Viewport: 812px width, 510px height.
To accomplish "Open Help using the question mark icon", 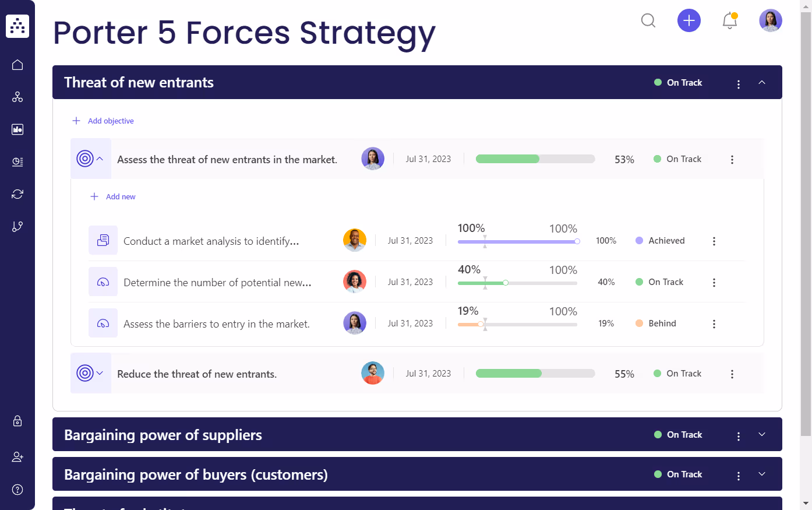I will (x=17, y=489).
